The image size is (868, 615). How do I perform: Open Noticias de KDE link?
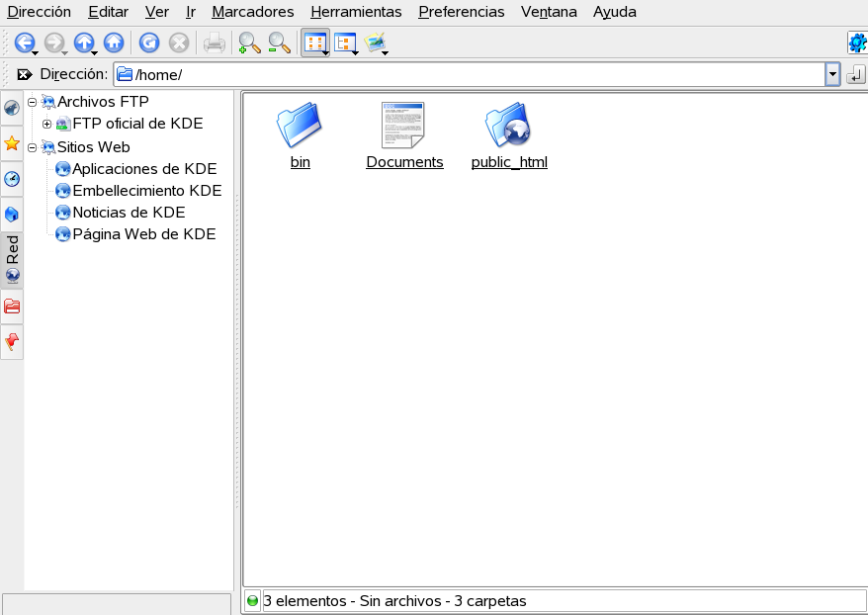129,213
